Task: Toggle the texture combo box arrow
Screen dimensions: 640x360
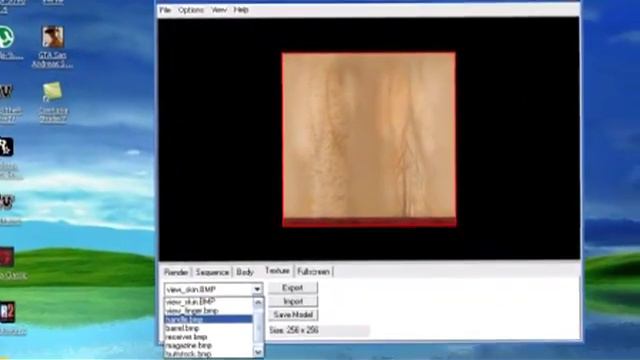Action: pyautogui.click(x=257, y=289)
